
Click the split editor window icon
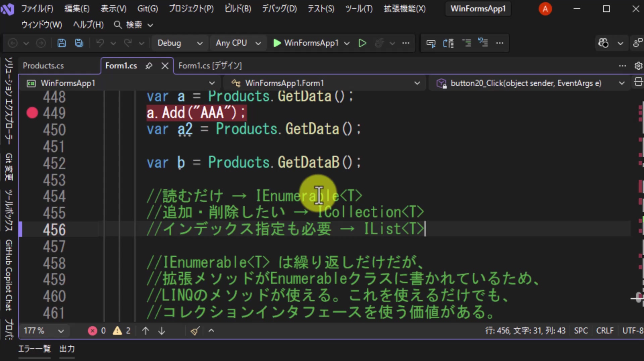coord(638,82)
